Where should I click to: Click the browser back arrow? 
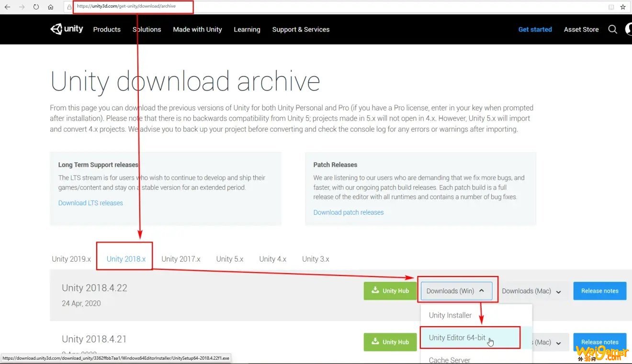tap(7, 7)
